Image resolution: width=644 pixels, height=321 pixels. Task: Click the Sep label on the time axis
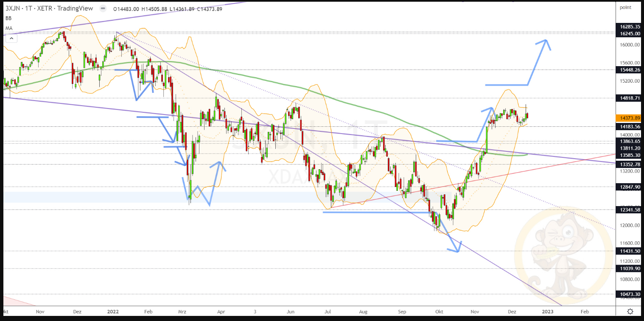[x=402, y=312]
